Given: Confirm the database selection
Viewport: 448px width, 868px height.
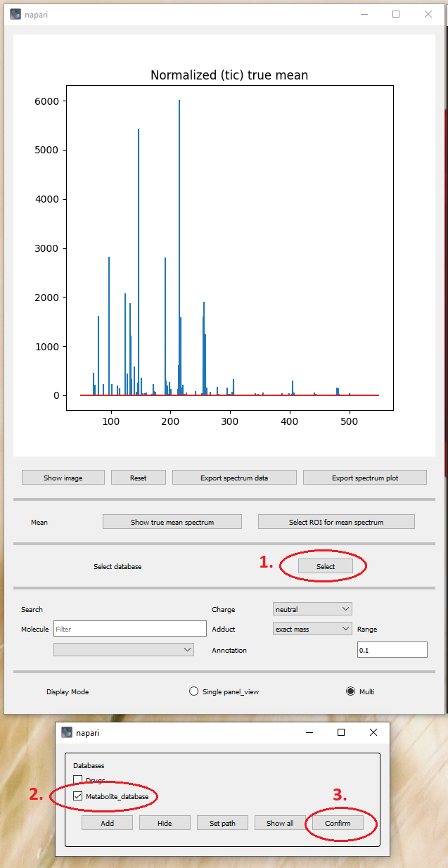Looking at the screenshot, I should pyautogui.click(x=338, y=823).
